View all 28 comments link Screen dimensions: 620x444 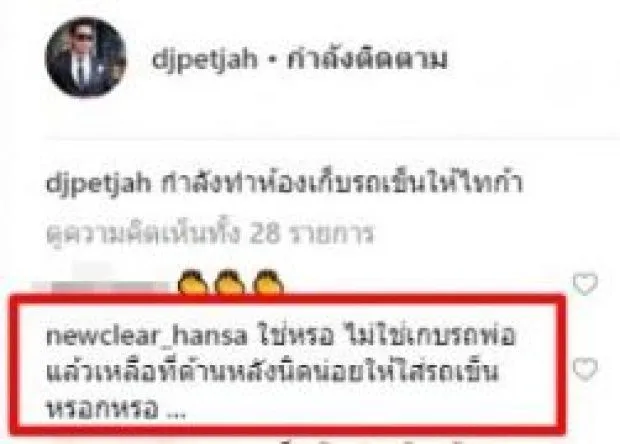210,233
